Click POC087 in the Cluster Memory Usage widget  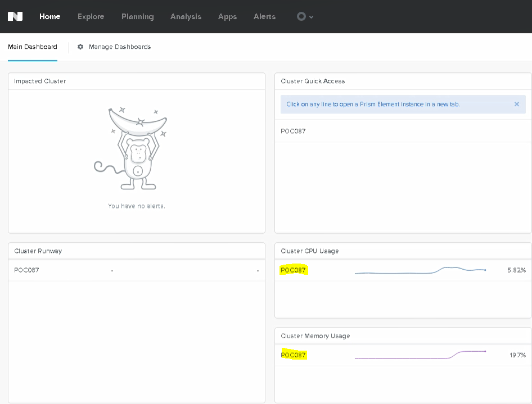click(x=293, y=355)
